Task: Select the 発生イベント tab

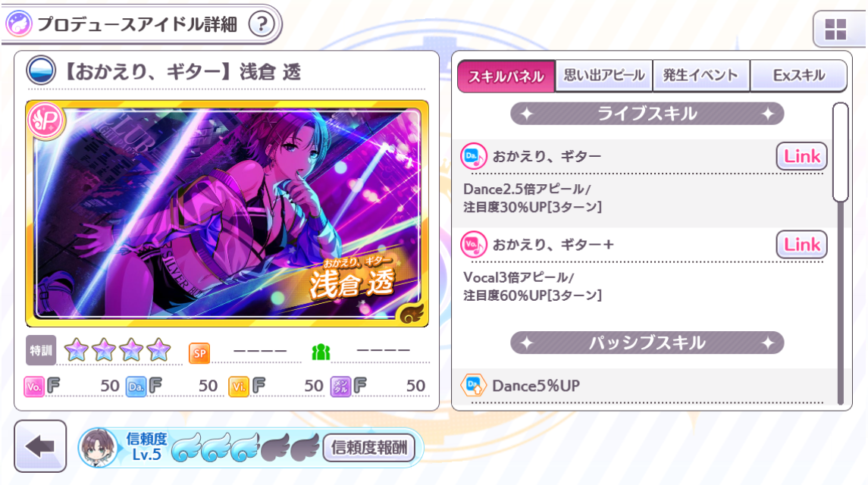Action: click(x=700, y=75)
